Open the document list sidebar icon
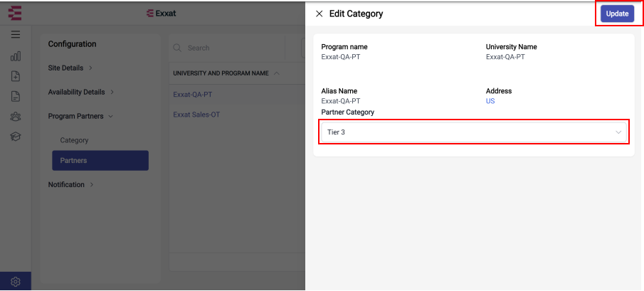This screenshot has height=291, width=644. [x=16, y=97]
